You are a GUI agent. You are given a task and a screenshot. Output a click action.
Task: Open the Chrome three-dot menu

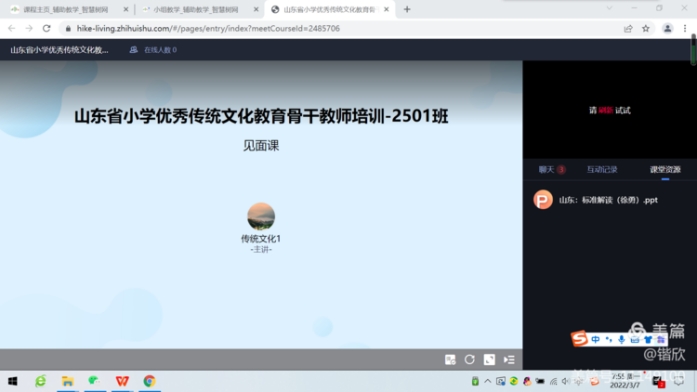point(685,28)
